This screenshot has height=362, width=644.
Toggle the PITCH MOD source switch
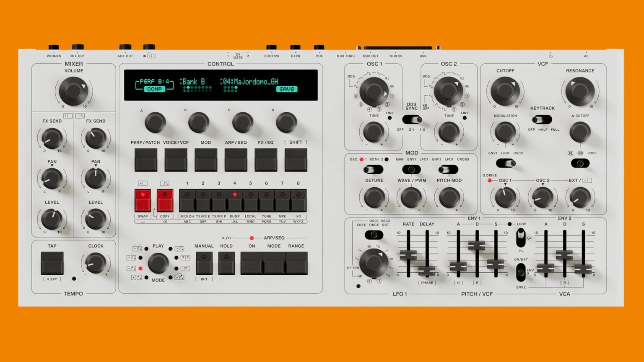pyautogui.click(x=448, y=169)
